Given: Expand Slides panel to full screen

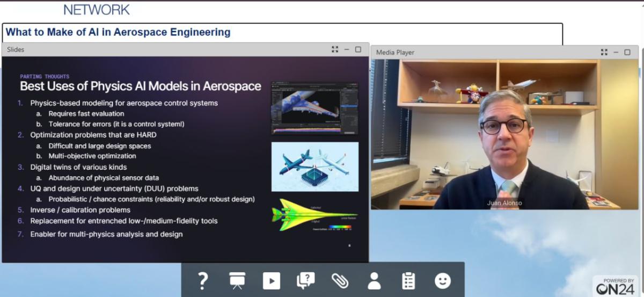Looking at the screenshot, I should click(x=335, y=49).
